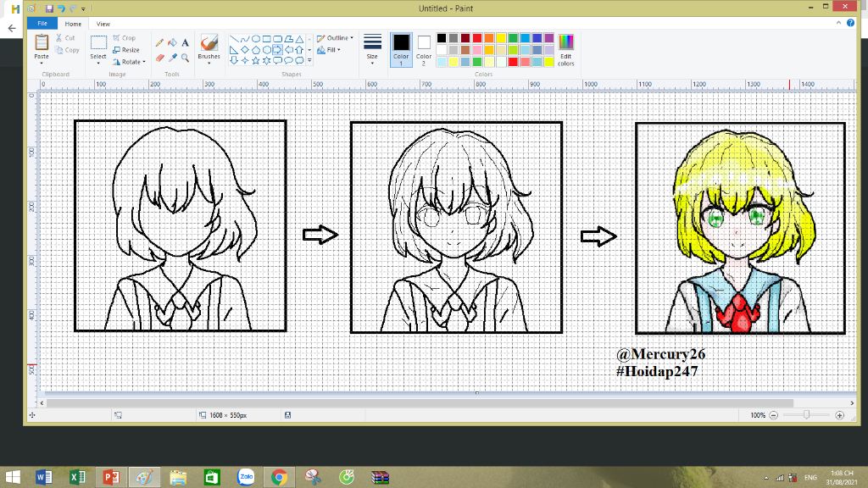Select the Color picker eyedropper tool
Screen dimensions: 868x488
coord(173,58)
